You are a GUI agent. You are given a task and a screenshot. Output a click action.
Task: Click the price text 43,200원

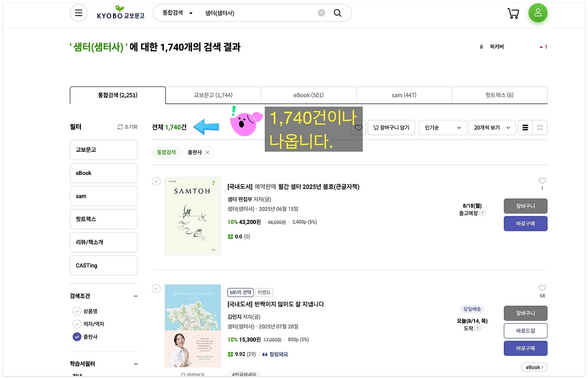click(x=250, y=222)
